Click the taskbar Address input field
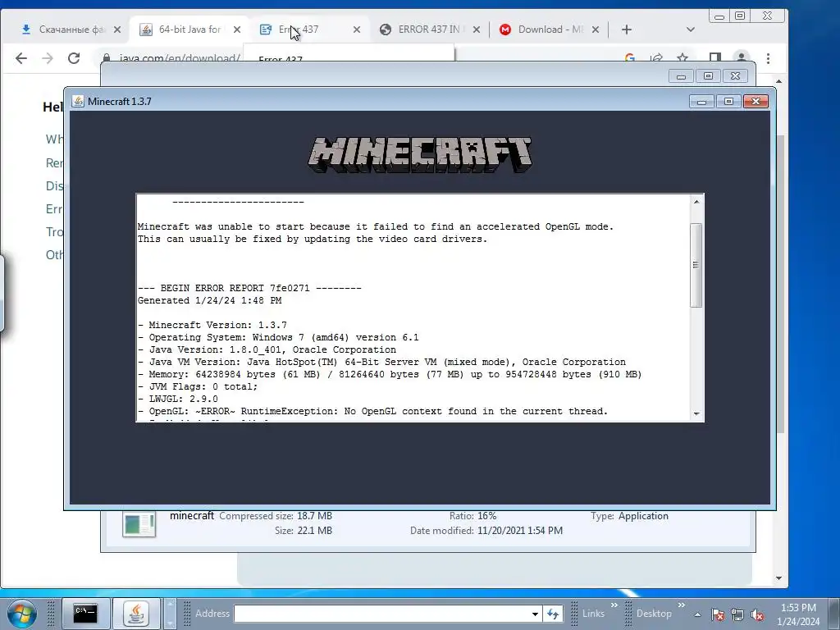Image resolution: width=840 pixels, height=630 pixels. coord(381,614)
